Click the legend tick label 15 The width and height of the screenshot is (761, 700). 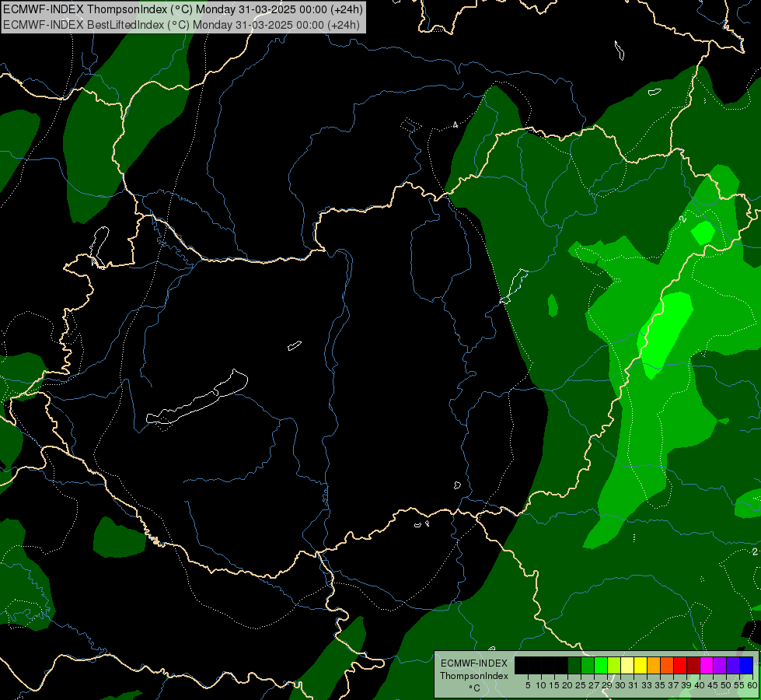(x=554, y=685)
